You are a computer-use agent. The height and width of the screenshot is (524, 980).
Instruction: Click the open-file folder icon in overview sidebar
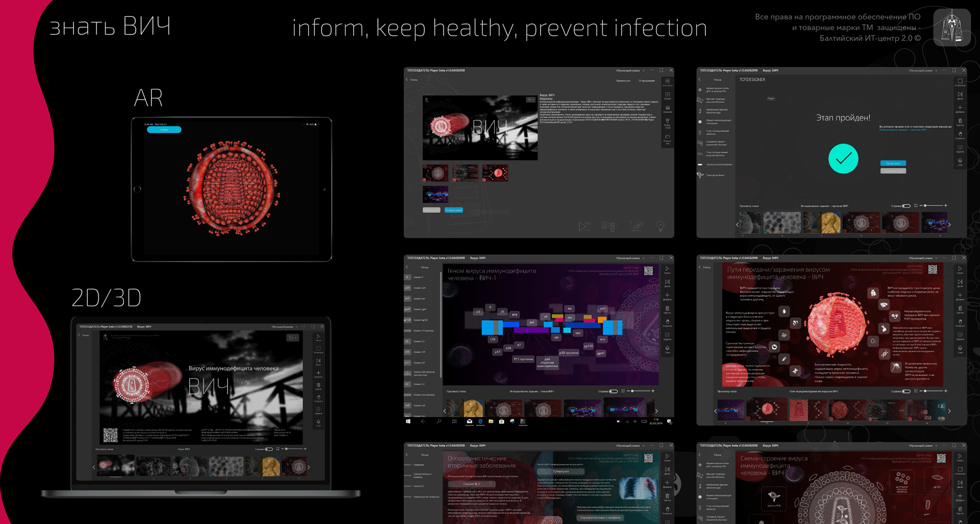click(x=667, y=138)
